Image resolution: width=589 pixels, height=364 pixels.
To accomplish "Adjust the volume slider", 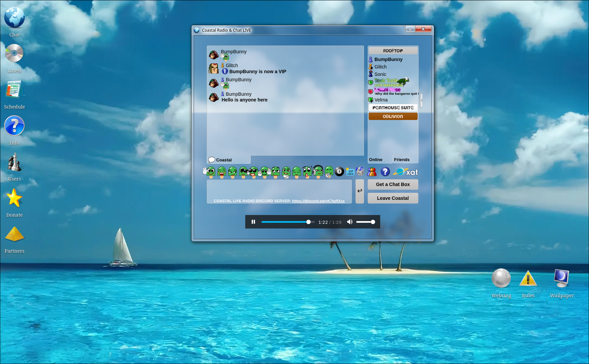I will pyautogui.click(x=366, y=222).
